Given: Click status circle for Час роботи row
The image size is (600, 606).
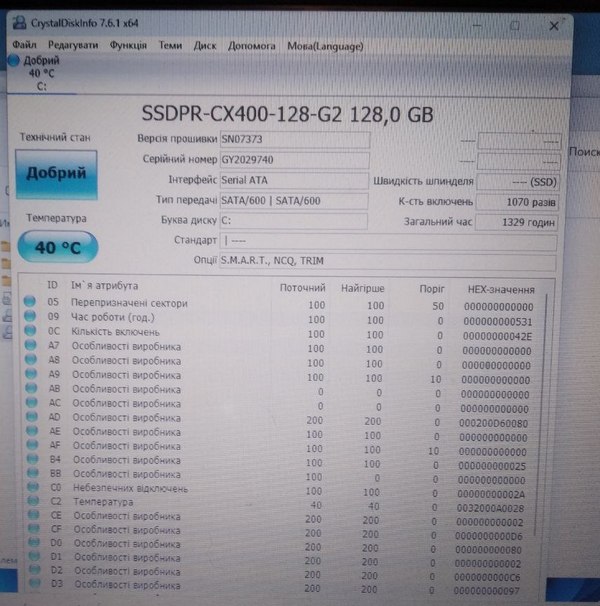Looking at the screenshot, I should [30, 318].
